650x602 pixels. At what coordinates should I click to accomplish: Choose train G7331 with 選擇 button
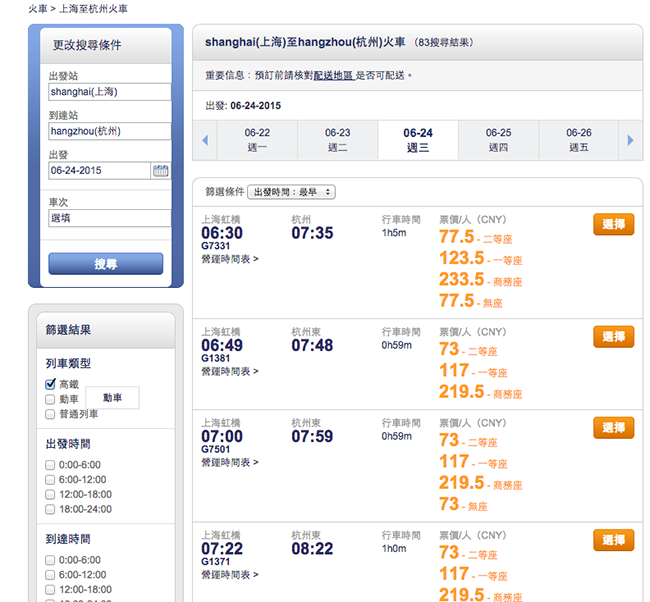tap(614, 224)
